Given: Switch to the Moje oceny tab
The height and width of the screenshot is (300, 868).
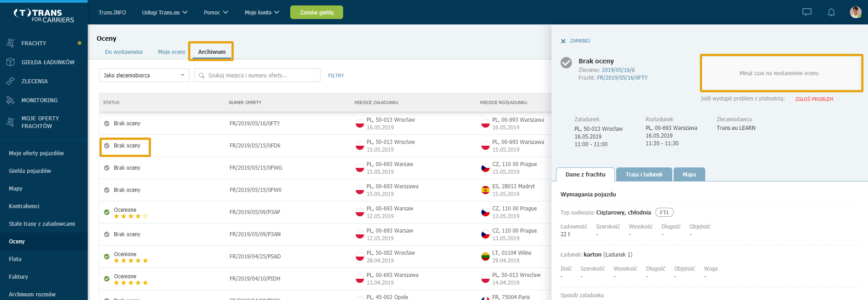Looking at the screenshot, I should pyautogui.click(x=172, y=52).
